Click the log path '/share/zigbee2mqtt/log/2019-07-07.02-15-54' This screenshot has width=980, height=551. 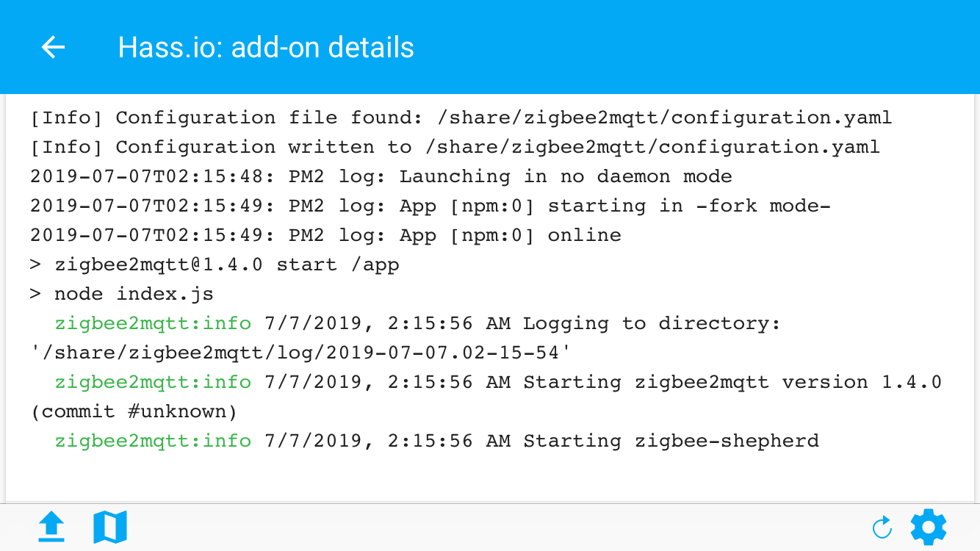[301, 353]
